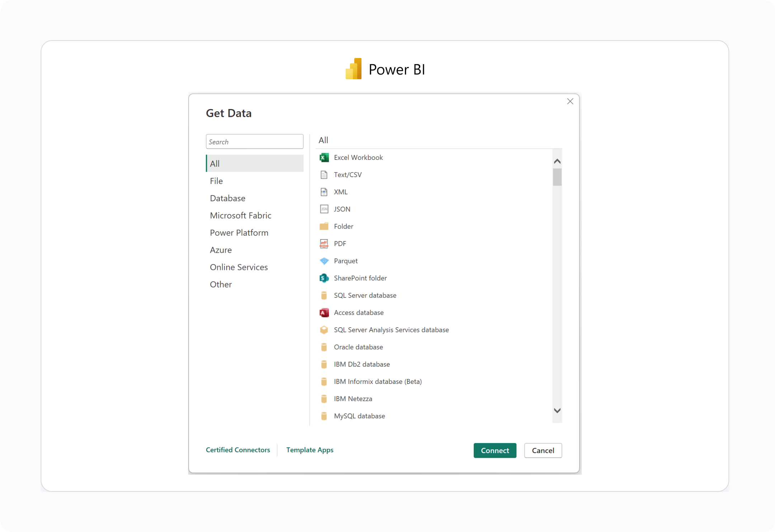Open the Template Apps link
The height and width of the screenshot is (532, 775).
(309, 450)
